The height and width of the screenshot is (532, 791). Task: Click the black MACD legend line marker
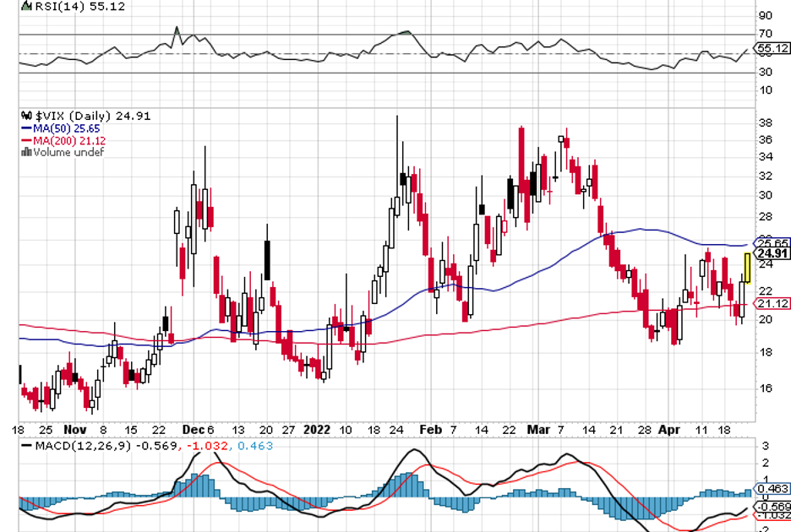(26, 445)
